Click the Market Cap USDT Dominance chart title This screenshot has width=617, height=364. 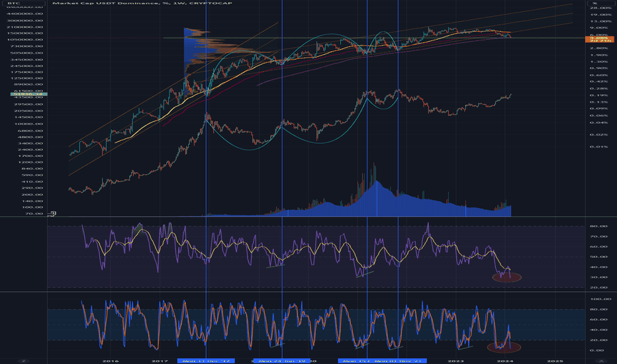[142, 3]
